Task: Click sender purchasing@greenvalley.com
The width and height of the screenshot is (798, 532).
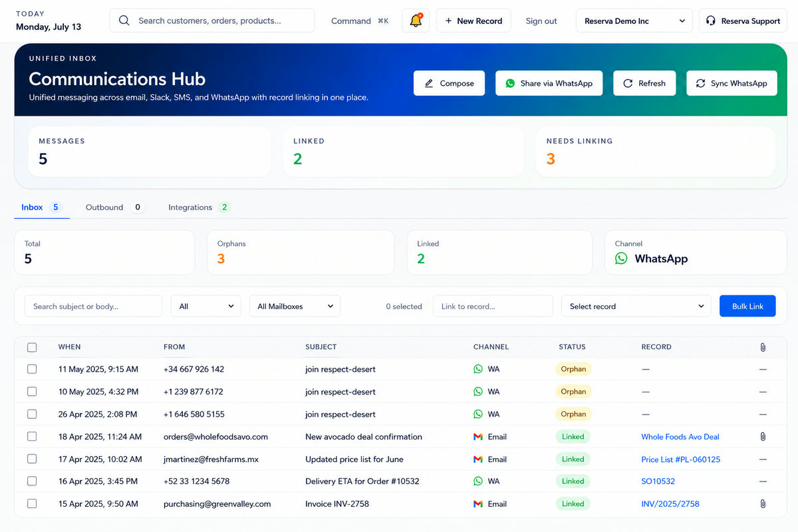Action: pos(217,504)
